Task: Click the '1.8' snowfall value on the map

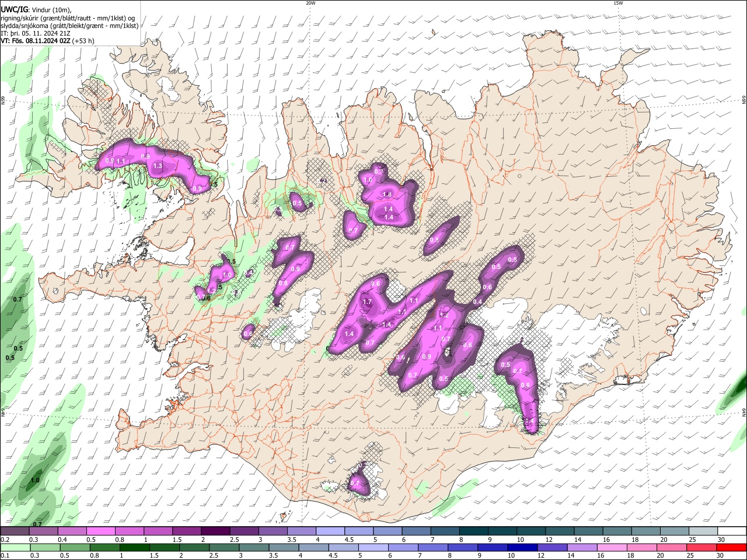Action: 387,194
